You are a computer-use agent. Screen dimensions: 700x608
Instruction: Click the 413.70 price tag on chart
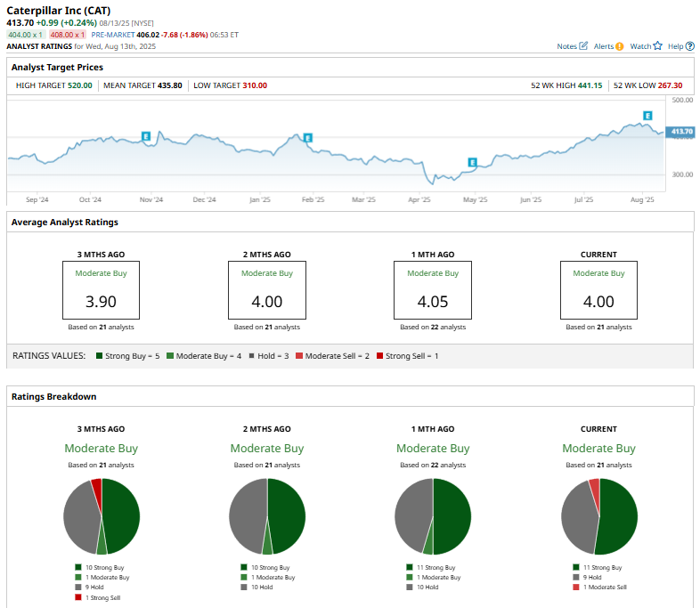[680, 131]
